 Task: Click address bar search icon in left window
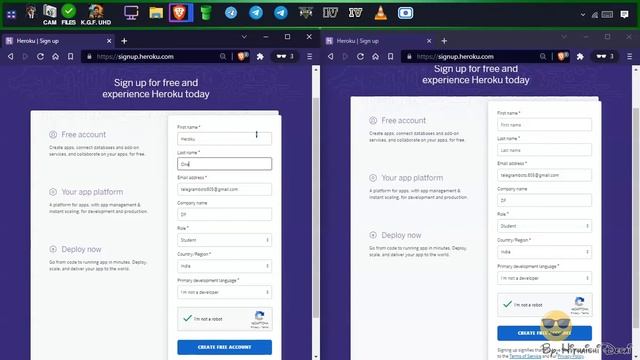click(223, 56)
